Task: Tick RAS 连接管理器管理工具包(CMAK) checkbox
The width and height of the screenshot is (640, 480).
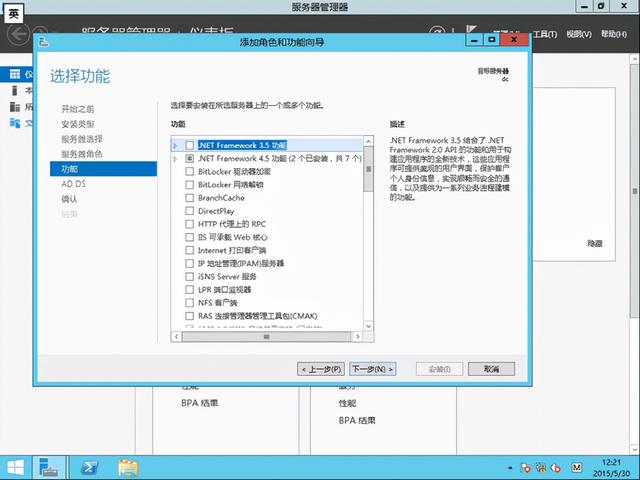Action: pos(189,316)
